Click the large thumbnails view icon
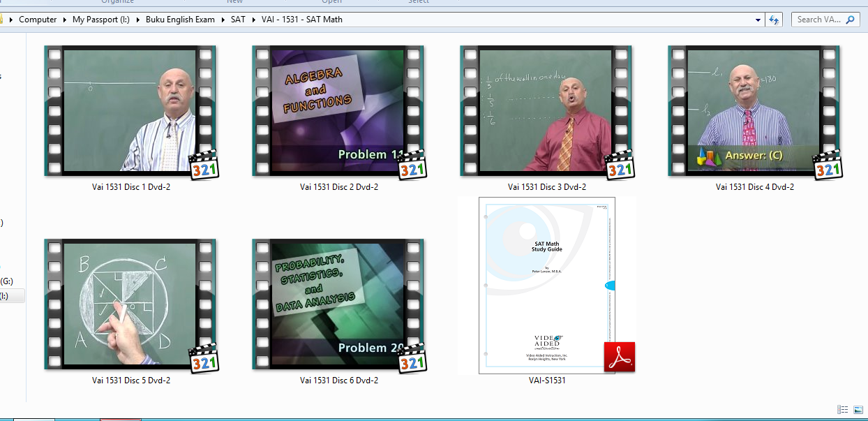The width and height of the screenshot is (868, 421). click(x=858, y=410)
